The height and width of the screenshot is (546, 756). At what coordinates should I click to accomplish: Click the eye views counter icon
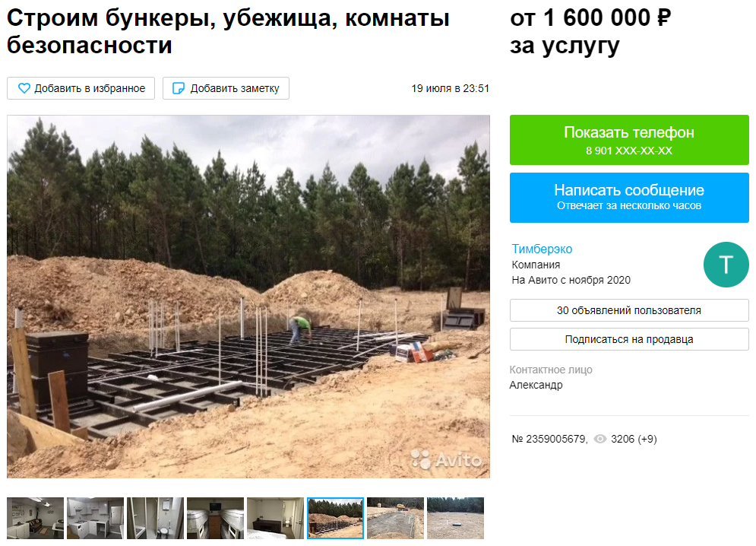point(599,439)
